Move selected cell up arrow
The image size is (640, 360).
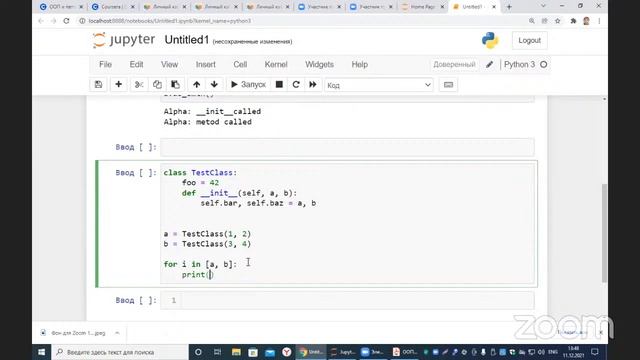[x=196, y=84]
